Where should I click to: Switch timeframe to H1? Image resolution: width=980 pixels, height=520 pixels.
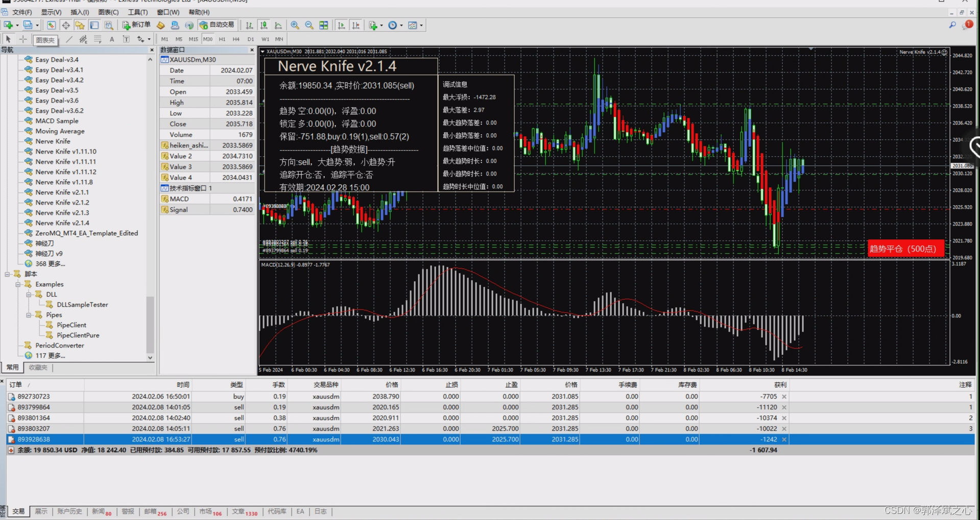[222, 39]
